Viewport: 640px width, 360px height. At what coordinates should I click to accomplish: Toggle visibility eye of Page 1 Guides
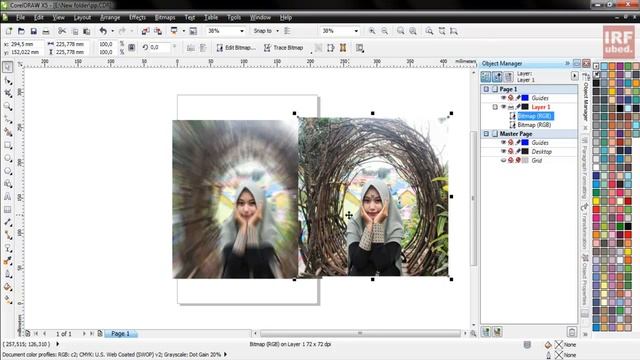(503, 98)
